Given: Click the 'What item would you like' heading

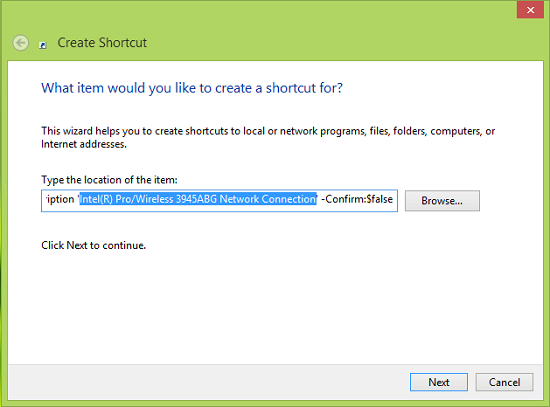Looking at the screenshot, I should coord(192,88).
